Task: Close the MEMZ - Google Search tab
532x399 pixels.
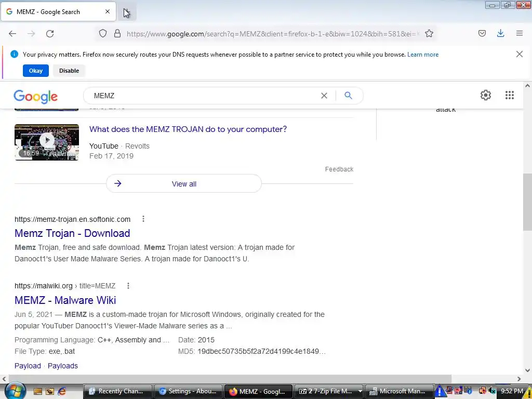Action: tap(108, 12)
